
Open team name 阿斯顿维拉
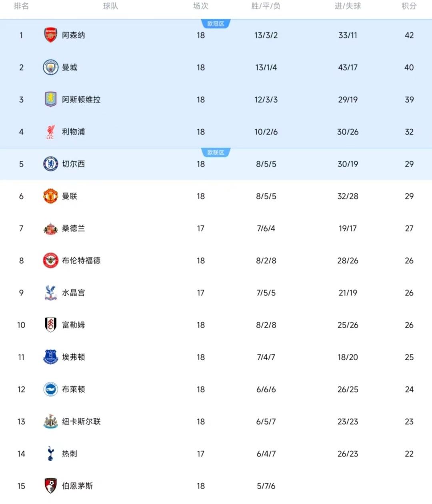81,99
